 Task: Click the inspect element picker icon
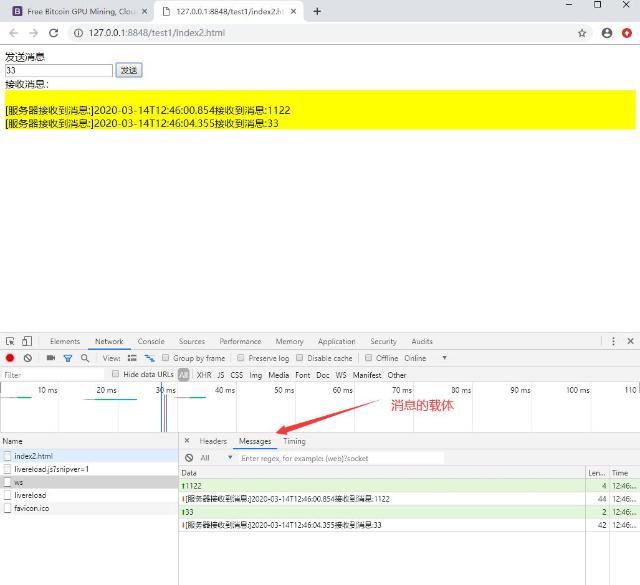(x=10, y=341)
